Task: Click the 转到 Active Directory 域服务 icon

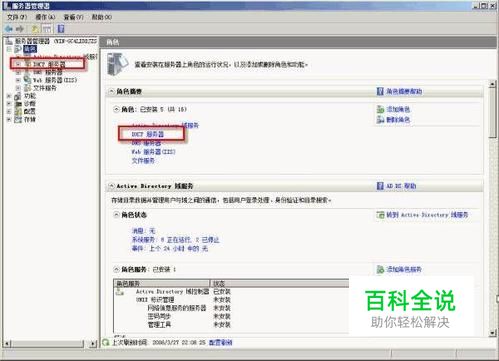Action: tap(380, 215)
